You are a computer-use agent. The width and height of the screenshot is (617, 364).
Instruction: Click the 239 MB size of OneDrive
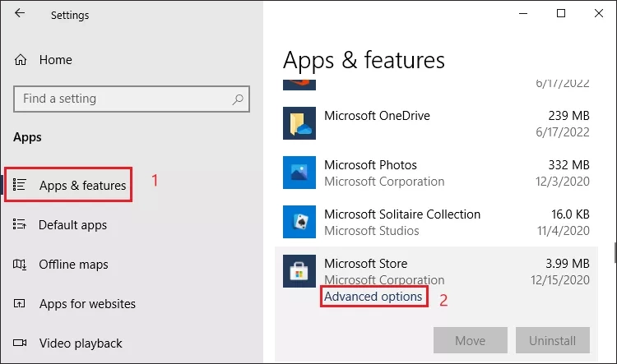(x=568, y=116)
